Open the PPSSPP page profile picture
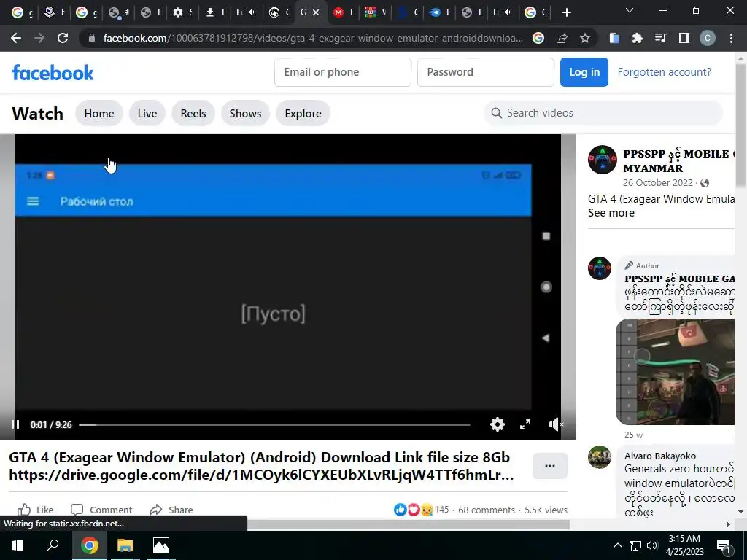Viewport: 747px width, 560px height. [602, 160]
